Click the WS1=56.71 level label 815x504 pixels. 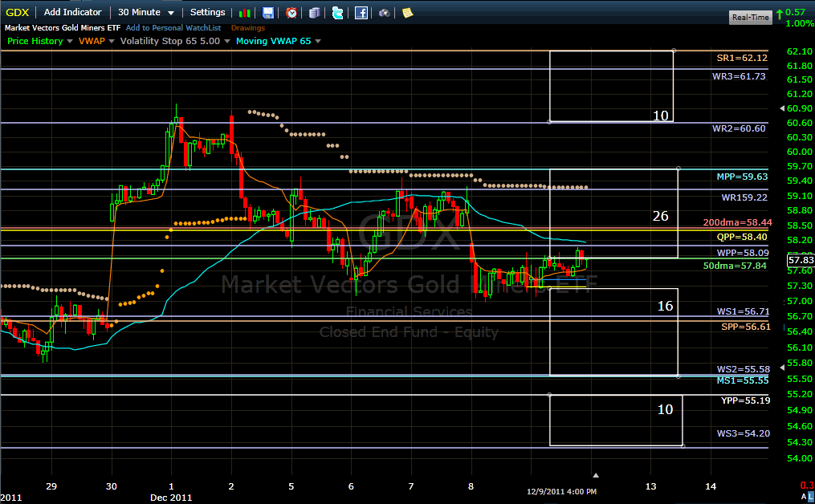point(743,311)
